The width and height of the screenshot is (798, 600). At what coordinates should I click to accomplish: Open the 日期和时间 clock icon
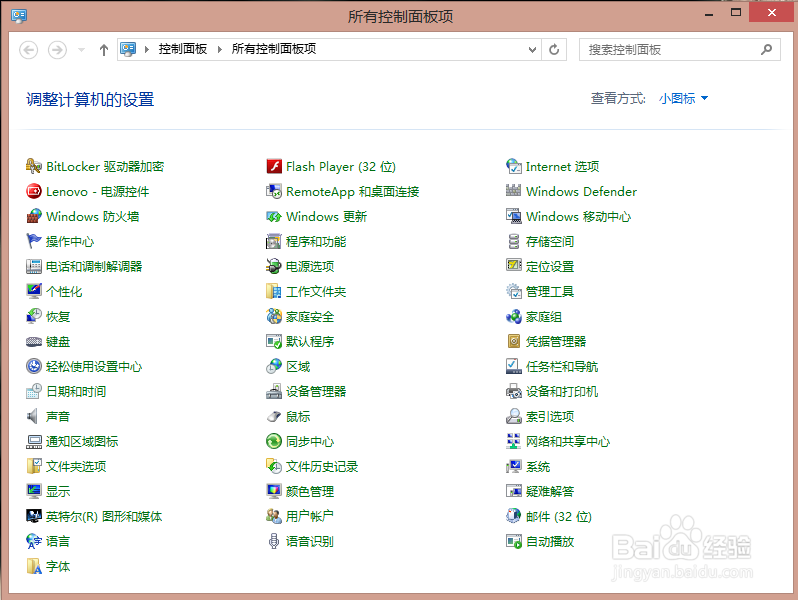point(34,391)
